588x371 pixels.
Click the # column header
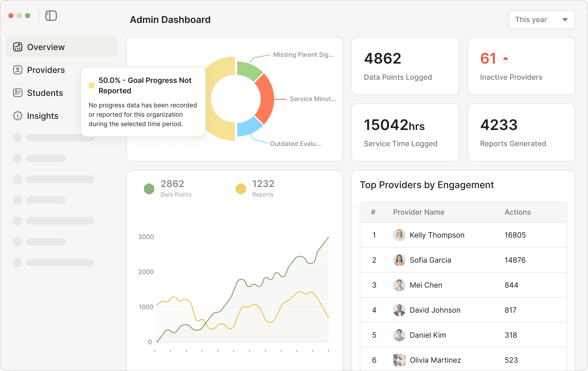click(x=373, y=212)
